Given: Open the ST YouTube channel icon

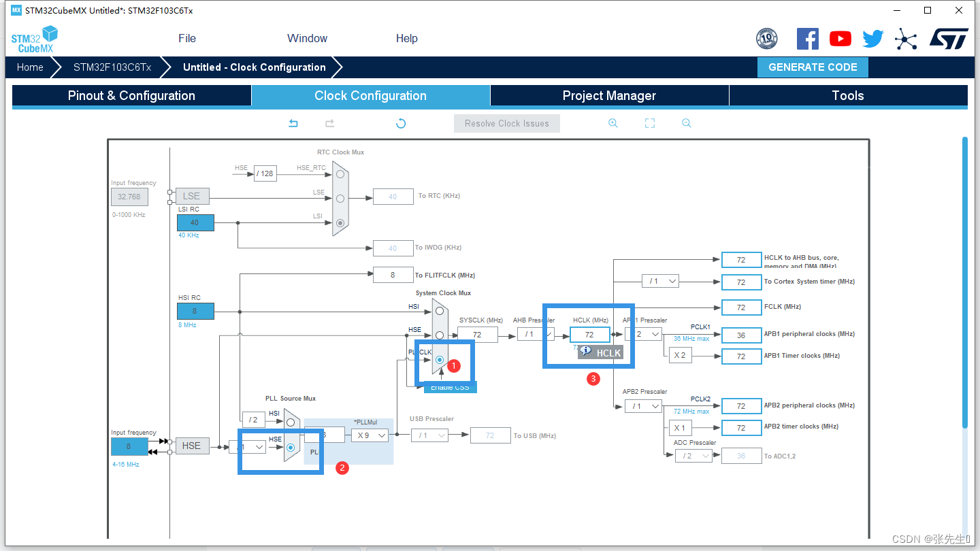Looking at the screenshot, I should point(840,39).
